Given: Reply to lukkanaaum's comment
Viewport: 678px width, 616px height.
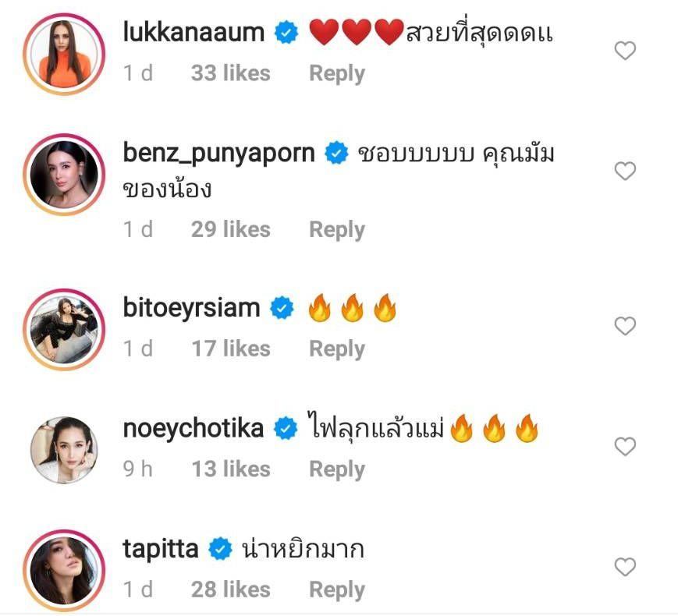Looking at the screenshot, I should click(x=337, y=73).
